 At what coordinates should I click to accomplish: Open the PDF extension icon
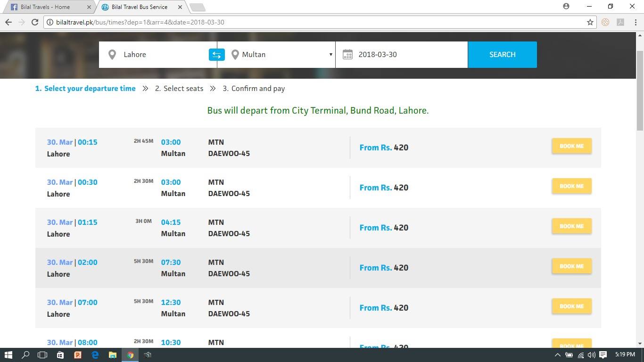[x=620, y=22]
